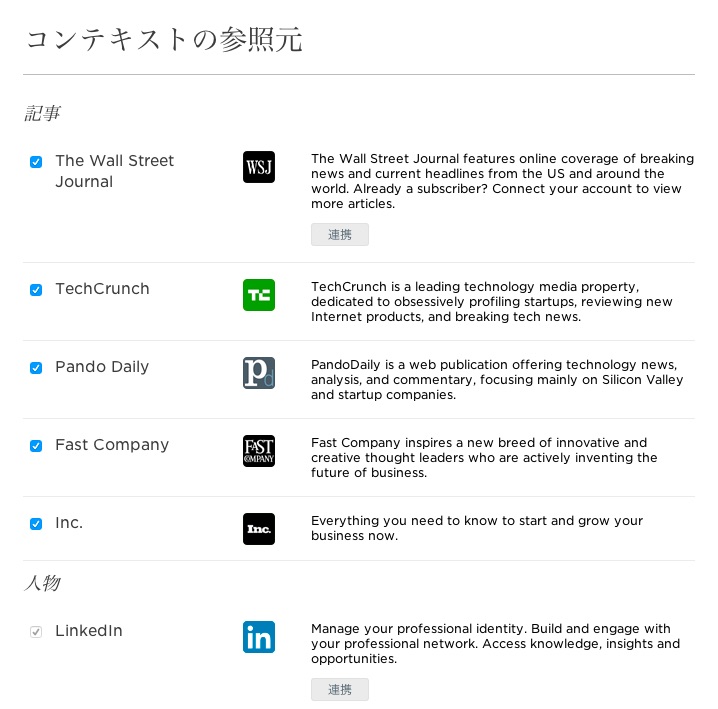Click the 人物 section heading

42,583
